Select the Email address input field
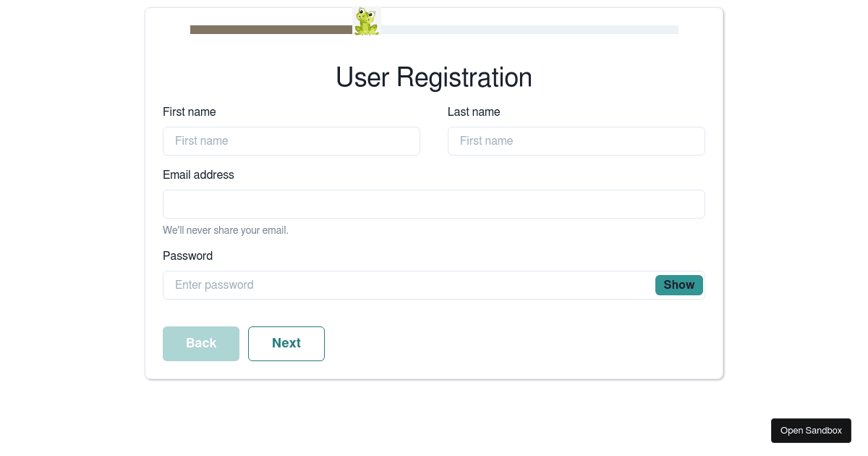This screenshot has width=868, height=456. (433, 204)
